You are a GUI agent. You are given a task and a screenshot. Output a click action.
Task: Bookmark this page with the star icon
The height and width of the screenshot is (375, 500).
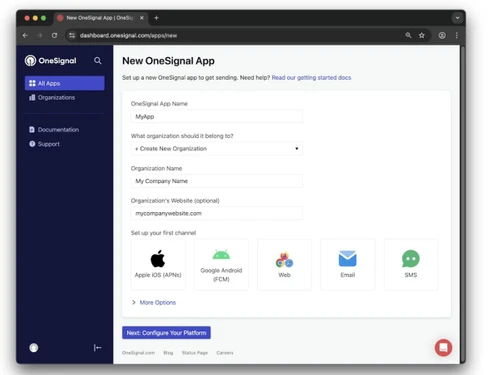[x=422, y=35]
